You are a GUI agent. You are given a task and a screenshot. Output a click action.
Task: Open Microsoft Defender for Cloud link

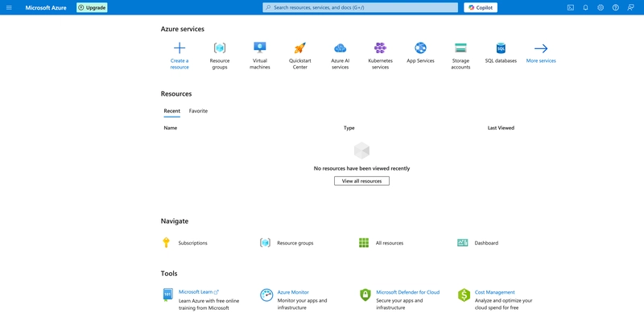pos(408,292)
